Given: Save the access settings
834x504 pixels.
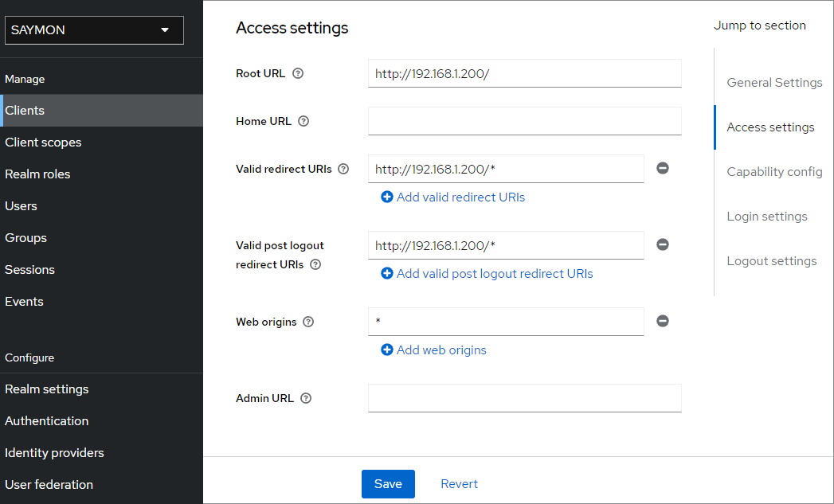Looking at the screenshot, I should 388,484.
